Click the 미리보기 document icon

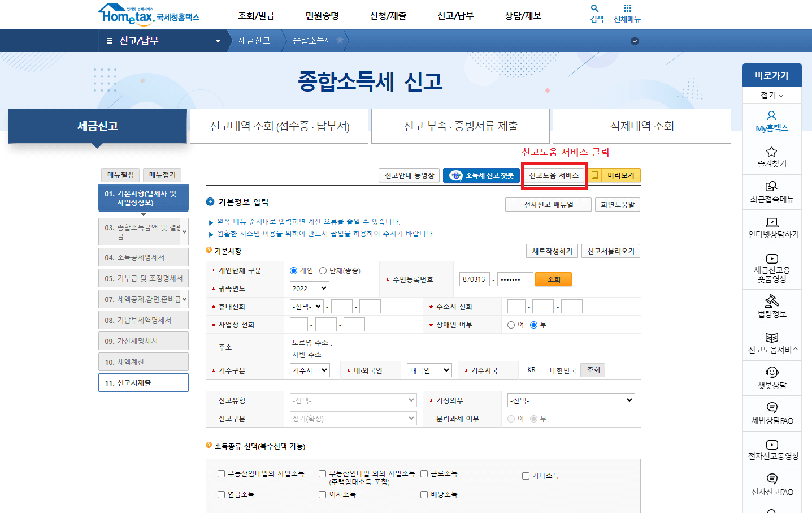click(x=594, y=175)
